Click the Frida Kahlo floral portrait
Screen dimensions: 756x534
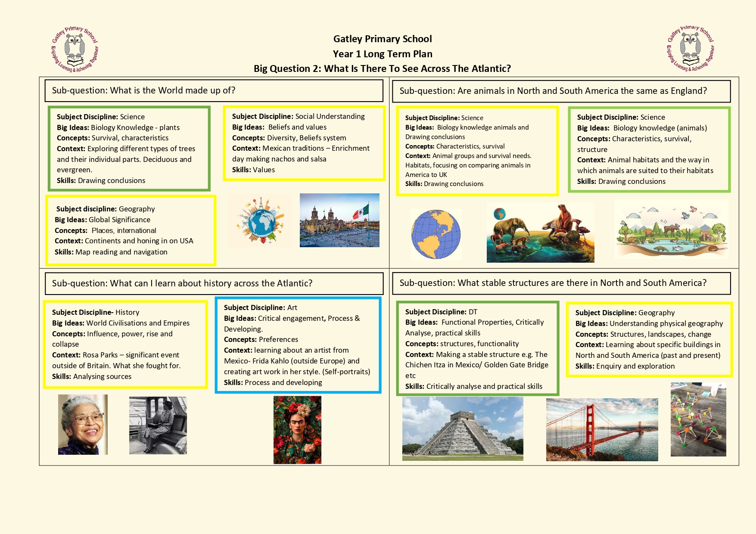tap(297, 430)
